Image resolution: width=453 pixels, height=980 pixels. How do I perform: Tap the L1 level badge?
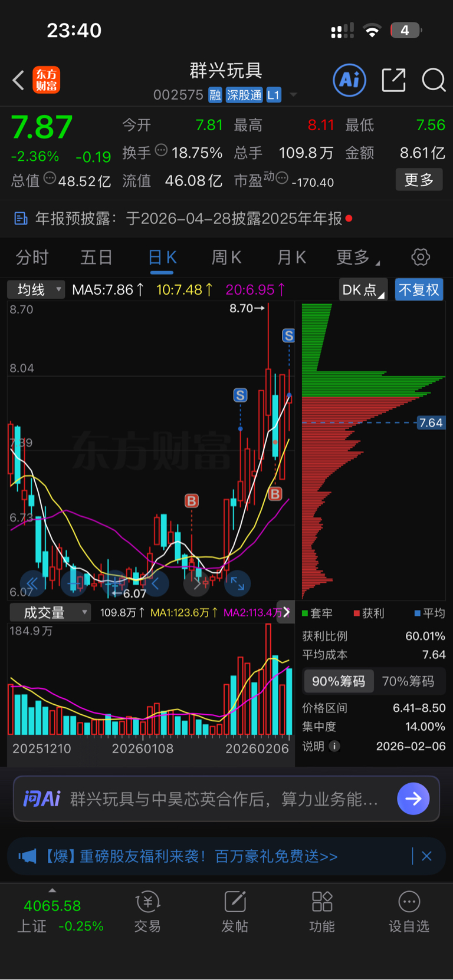(x=274, y=95)
